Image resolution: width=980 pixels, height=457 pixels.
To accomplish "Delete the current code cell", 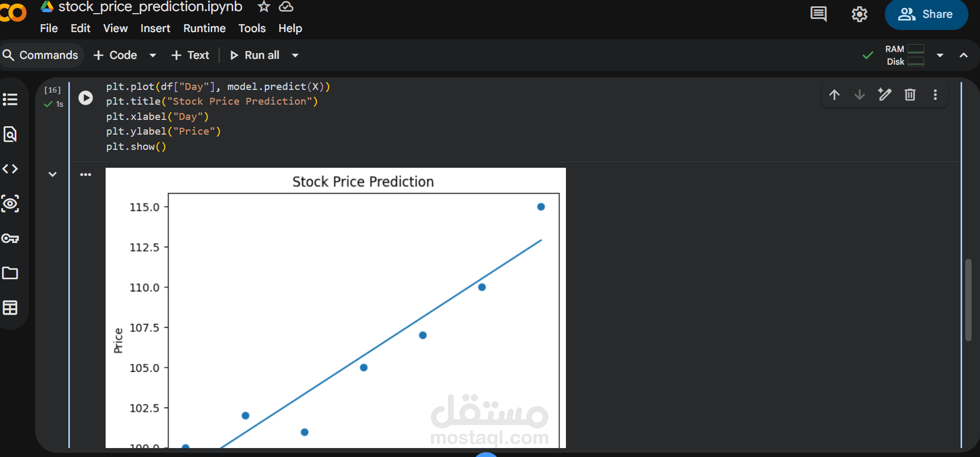I will 910,95.
